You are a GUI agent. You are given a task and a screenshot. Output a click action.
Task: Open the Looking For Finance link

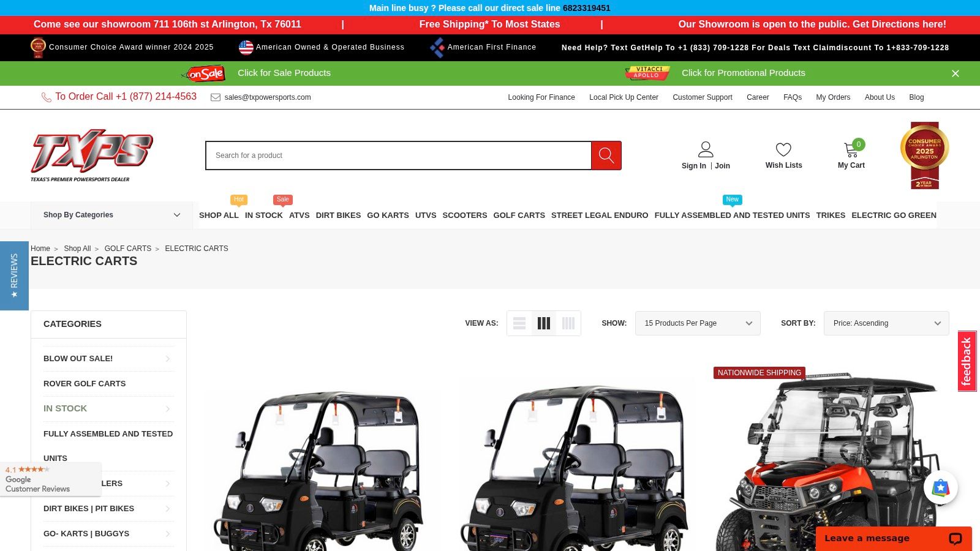coord(541,97)
